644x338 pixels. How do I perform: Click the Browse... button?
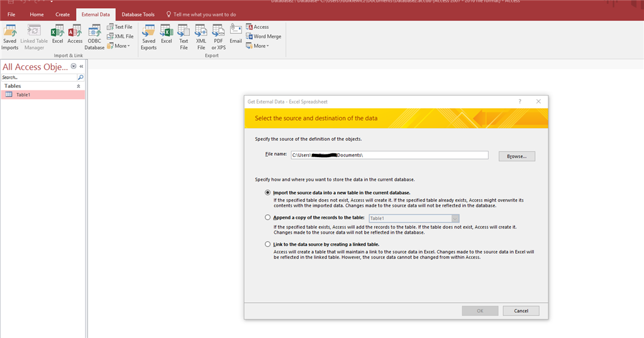pyautogui.click(x=517, y=156)
